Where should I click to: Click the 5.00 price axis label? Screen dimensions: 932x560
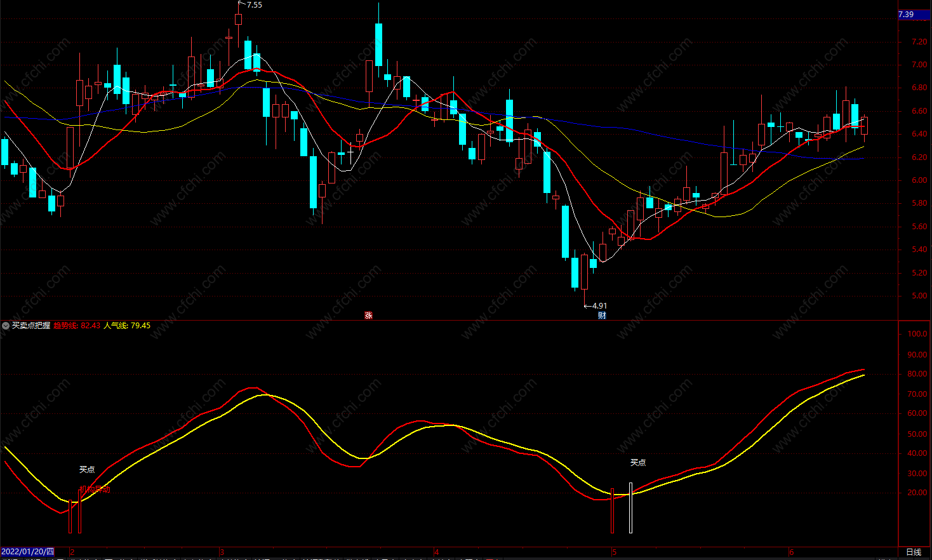919,296
